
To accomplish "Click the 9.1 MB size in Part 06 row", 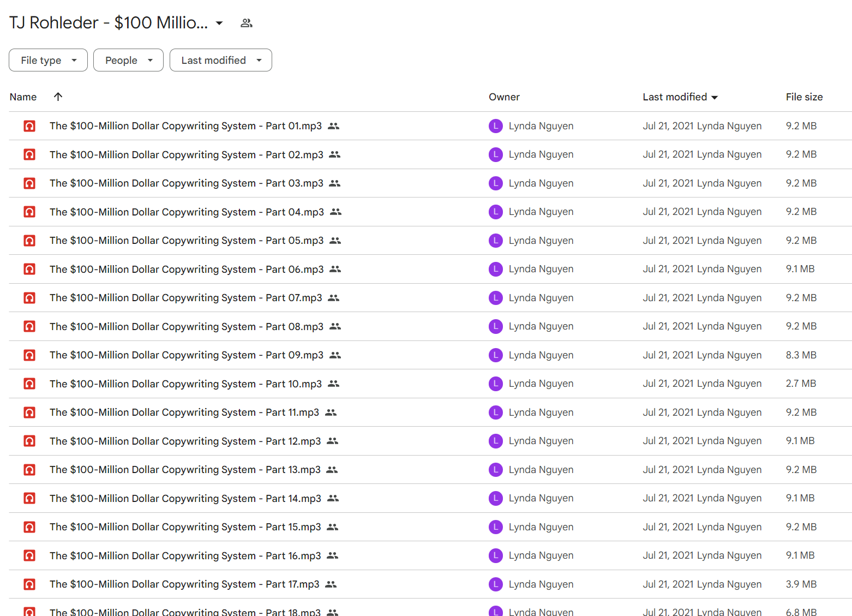I will tap(800, 269).
